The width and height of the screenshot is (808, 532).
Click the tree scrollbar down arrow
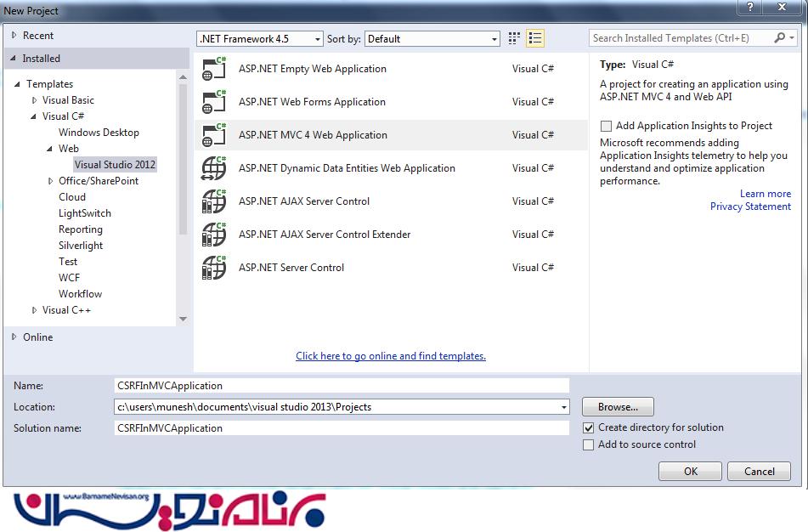tap(183, 319)
